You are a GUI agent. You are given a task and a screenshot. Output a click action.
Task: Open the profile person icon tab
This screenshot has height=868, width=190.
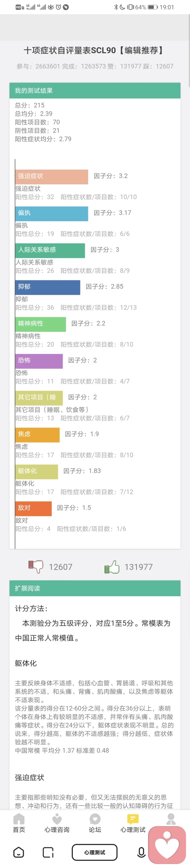(x=171, y=818)
